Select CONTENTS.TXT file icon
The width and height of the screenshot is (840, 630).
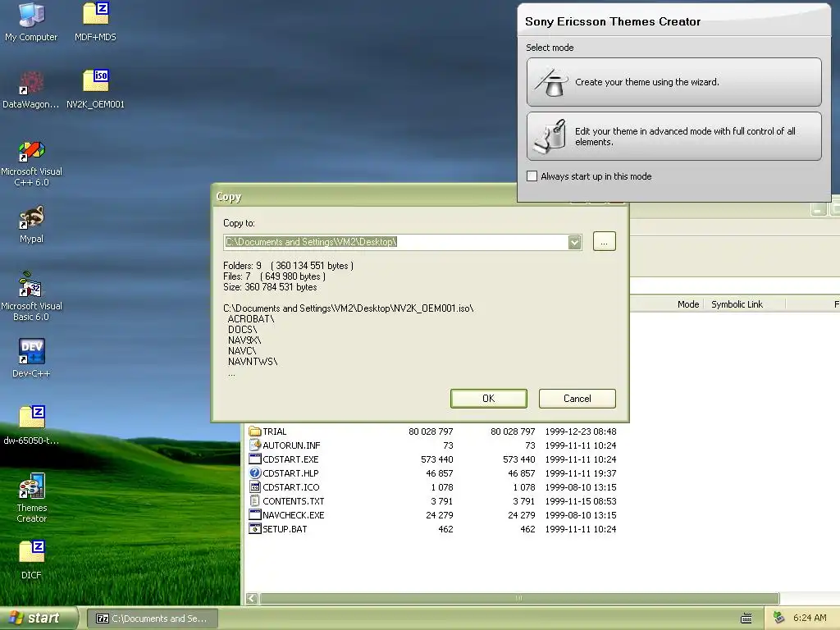[254, 501]
